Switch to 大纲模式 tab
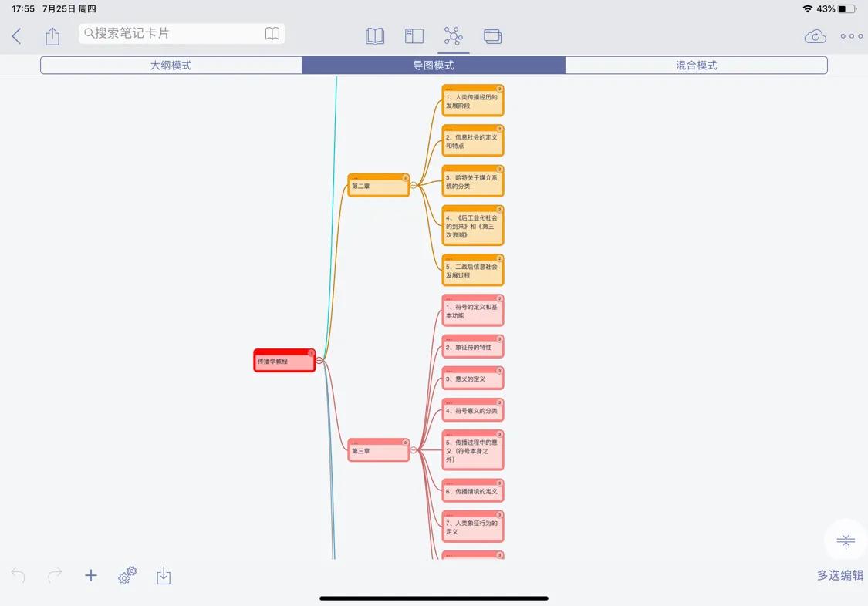This screenshot has height=606, width=868. tap(170, 65)
